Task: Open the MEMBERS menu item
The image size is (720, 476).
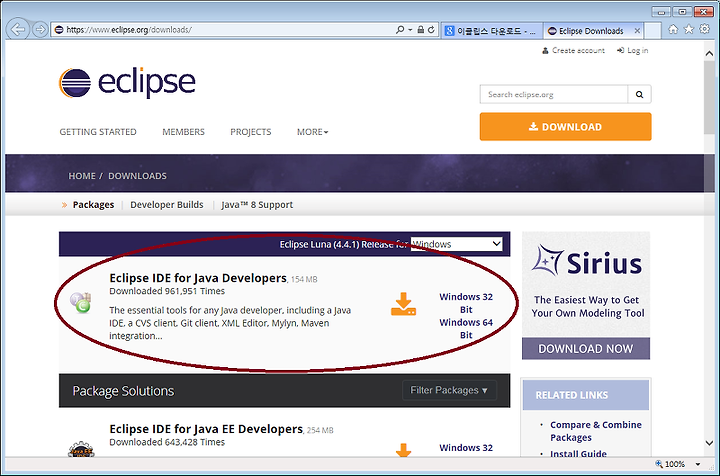Action: [183, 132]
